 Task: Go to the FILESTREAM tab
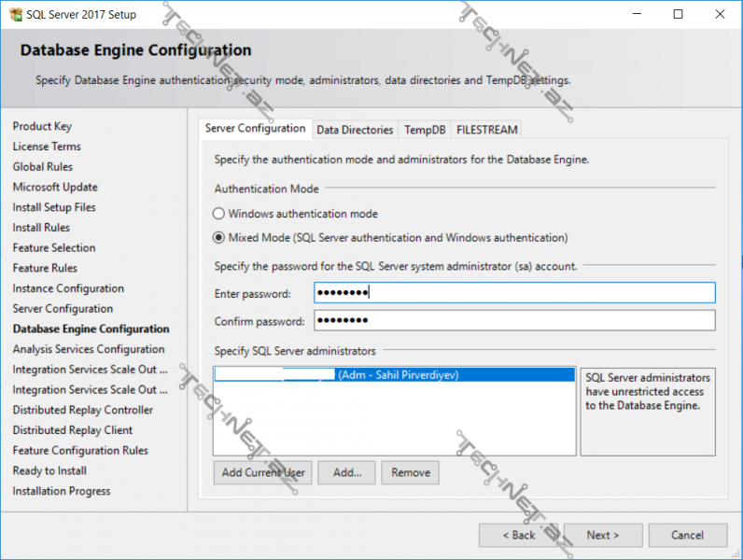(x=486, y=130)
